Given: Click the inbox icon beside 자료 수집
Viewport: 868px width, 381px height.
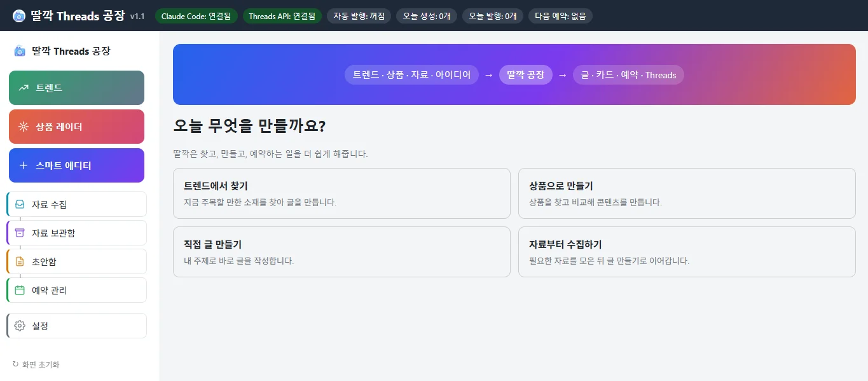Looking at the screenshot, I should (x=20, y=204).
